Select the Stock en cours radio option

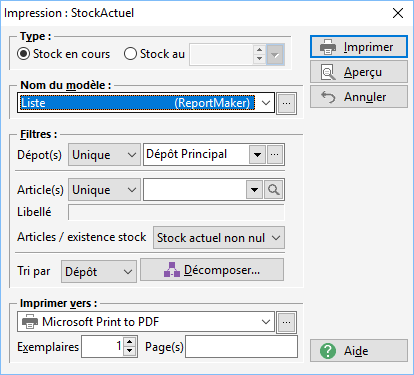point(23,54)
